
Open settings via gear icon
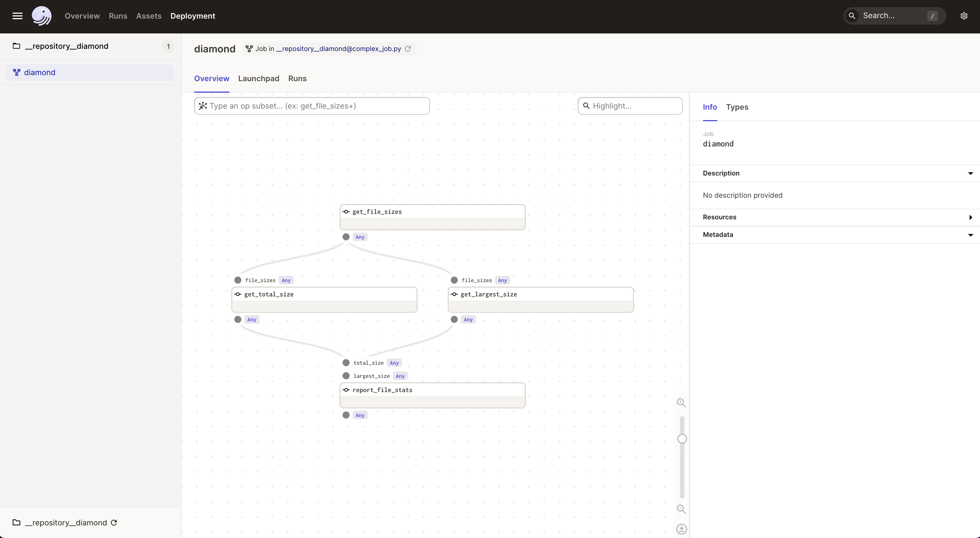tap(964, 16)
